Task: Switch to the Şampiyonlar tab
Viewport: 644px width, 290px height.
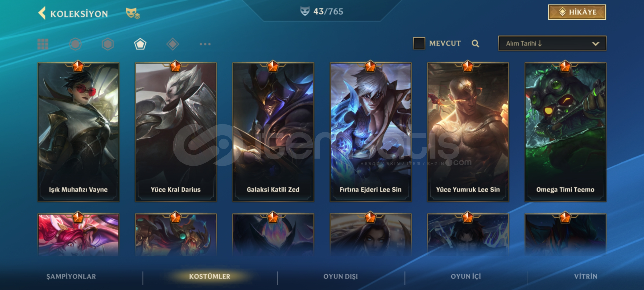Action: 71,277
